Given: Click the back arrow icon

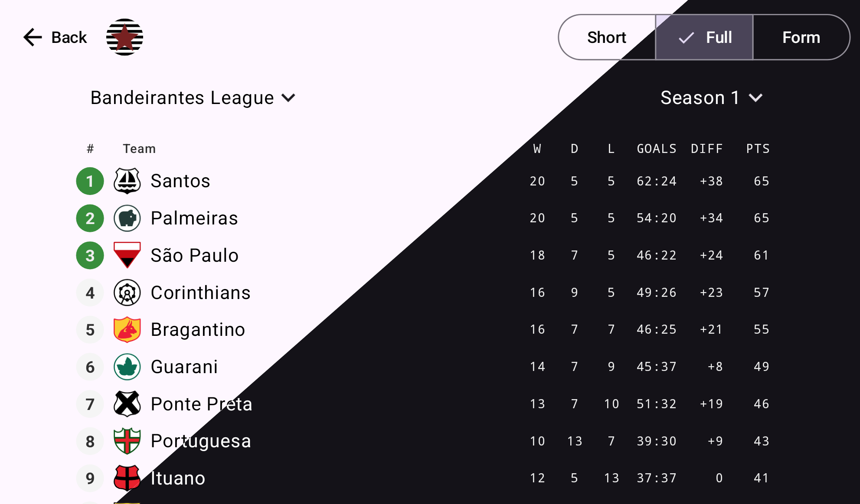Looking at the screenshot, I should coord(33,37).
